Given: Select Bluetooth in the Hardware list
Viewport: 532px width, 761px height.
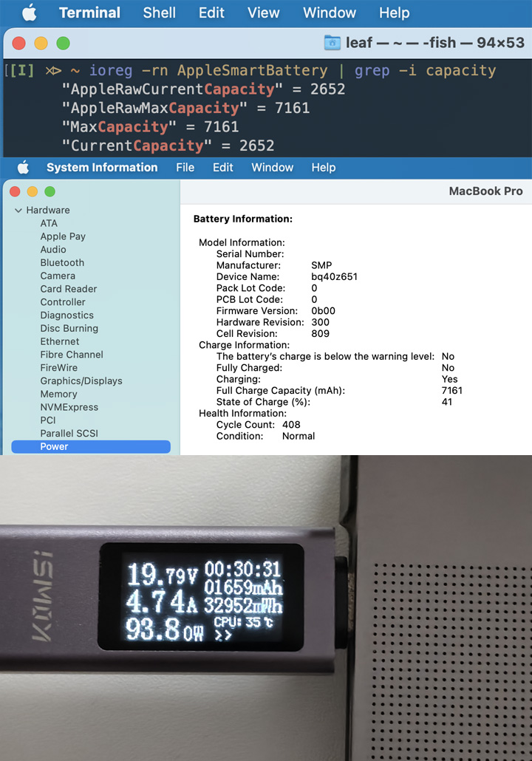Looking at the screenshot, I should click(62, 263).
